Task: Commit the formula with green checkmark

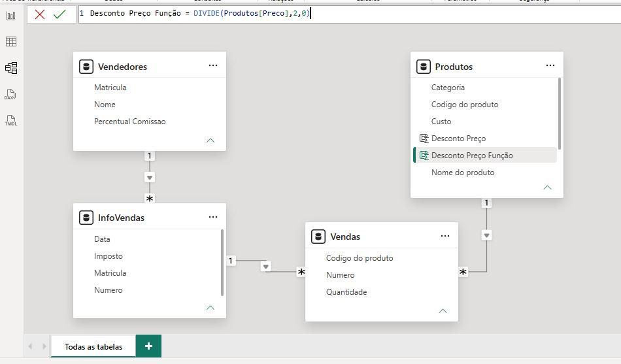Action: 59,14
